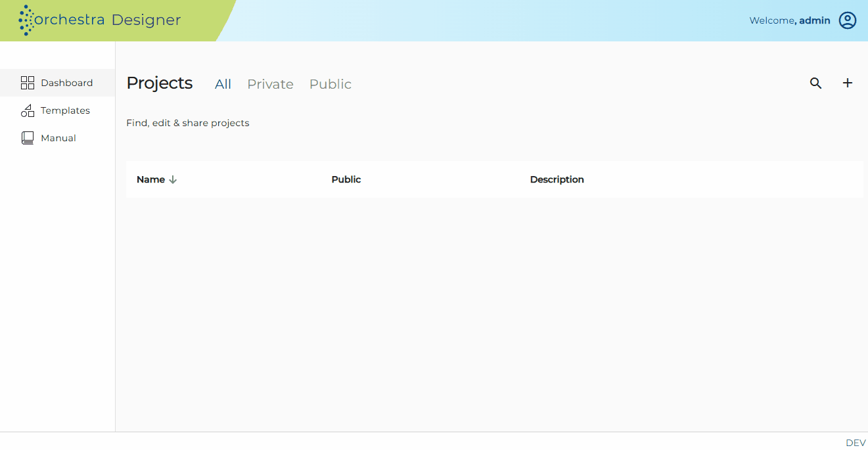Image resolution: width=868 pixels, height=450 pixels.
Task: Click the Description column header
Action: tap(557, 179)
